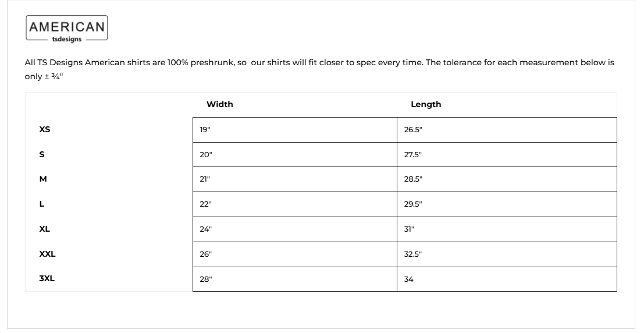The height and width of the screenshot is (333, 644).
Task: Select the S size row label
Action: 42,155
